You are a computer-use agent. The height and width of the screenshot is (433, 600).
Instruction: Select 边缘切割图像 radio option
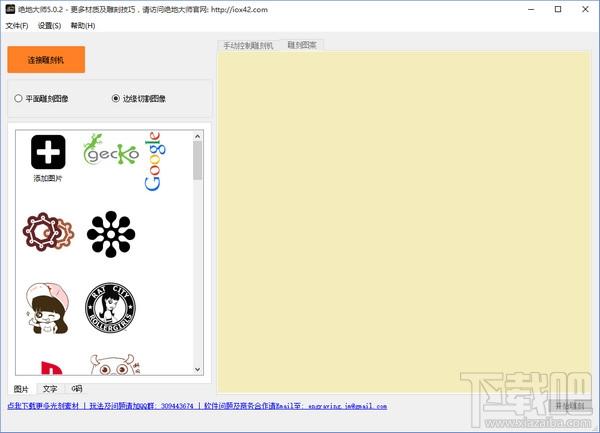(x=116, y=99)
